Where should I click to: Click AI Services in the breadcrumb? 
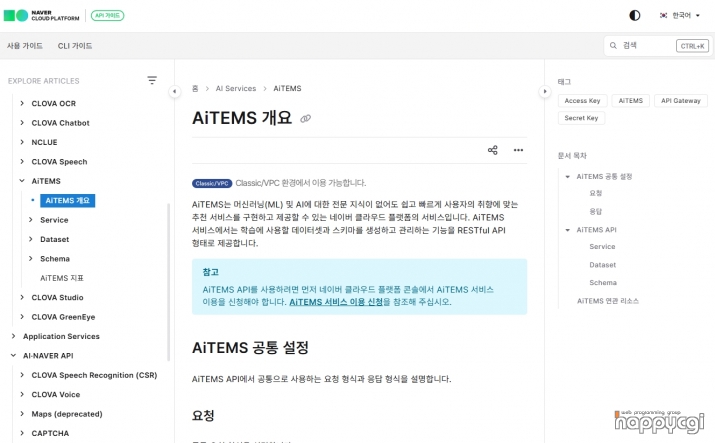pyautogui.click(x=236, y=89)
